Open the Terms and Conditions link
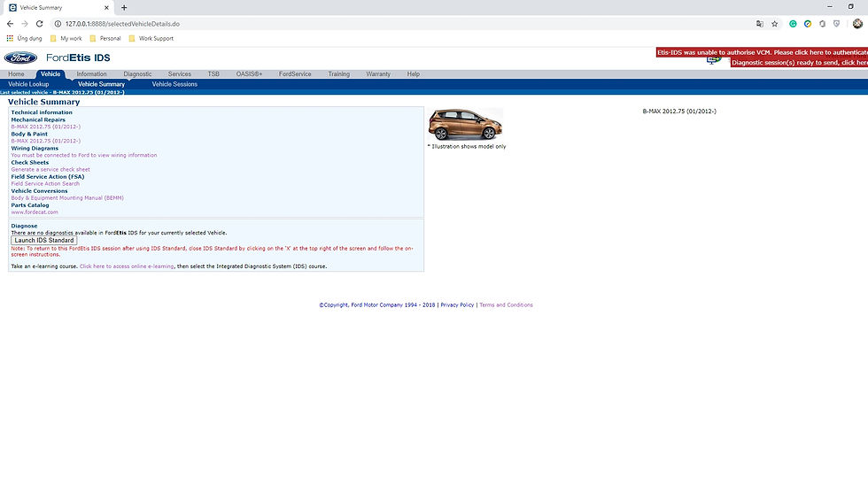 click(506, 305)
